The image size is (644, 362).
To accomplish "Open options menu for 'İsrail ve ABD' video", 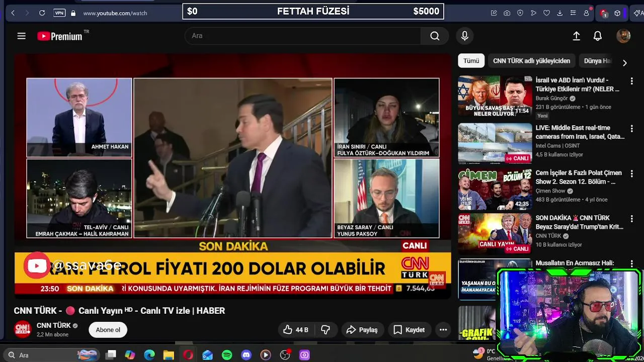I will coord(632,81).
